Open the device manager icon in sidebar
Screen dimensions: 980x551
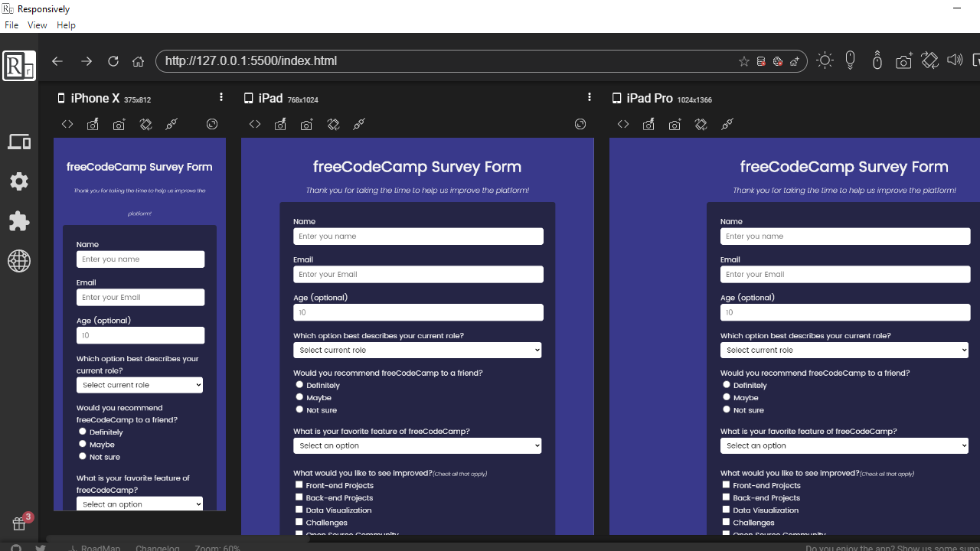(x=18, y=141)
